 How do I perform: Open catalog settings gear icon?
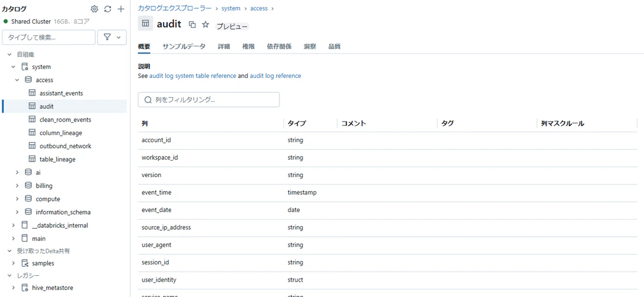pyautogui.click(x=95, y=9)
